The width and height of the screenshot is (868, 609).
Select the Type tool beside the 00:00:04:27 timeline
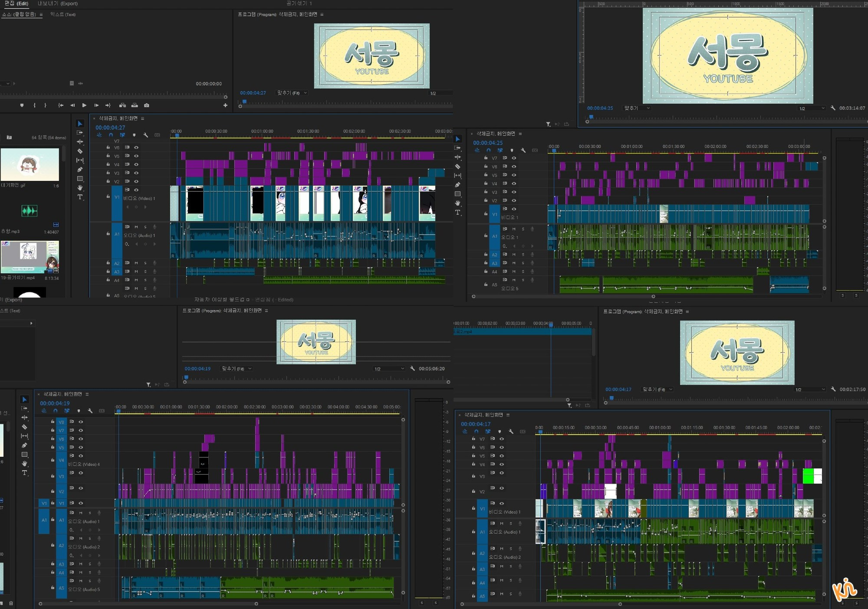tap(80, 197)
